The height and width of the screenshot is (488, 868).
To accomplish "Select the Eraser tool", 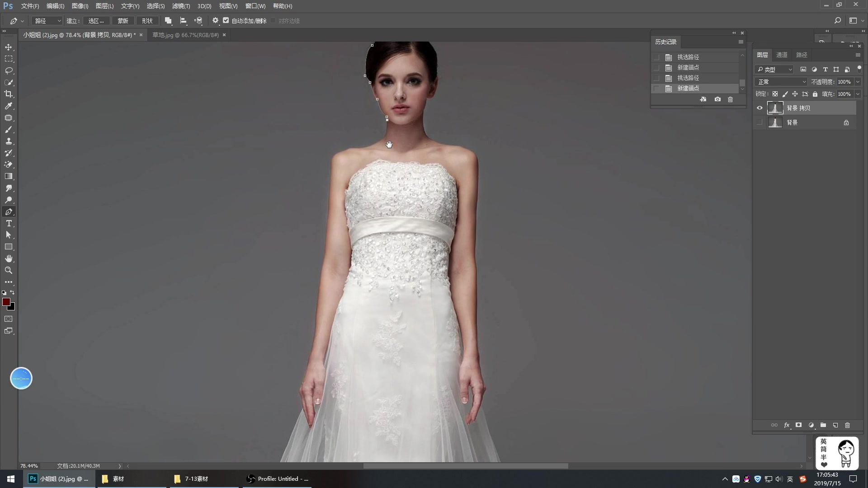I will pyautogui.click(x=9, y=165).
